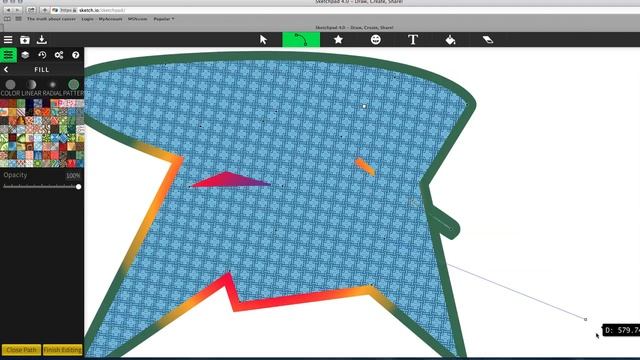The width and height of the screenshot is (640, 360).
Task: Open the help question mark icon
Action: pyautogui.click(x=76, y=55)
